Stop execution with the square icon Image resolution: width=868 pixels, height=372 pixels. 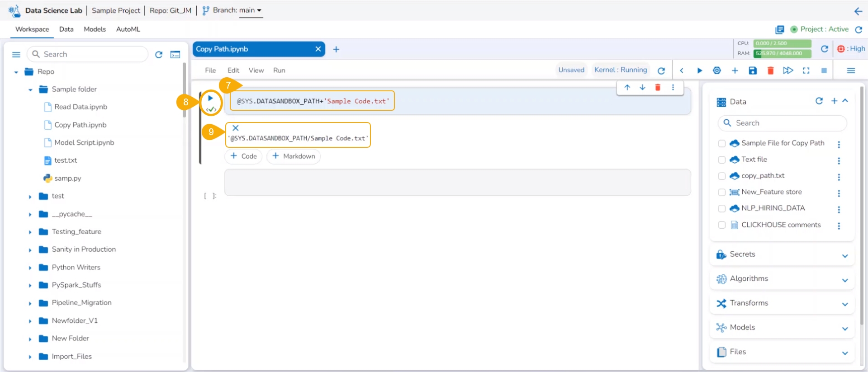click(x=824, y=71)
